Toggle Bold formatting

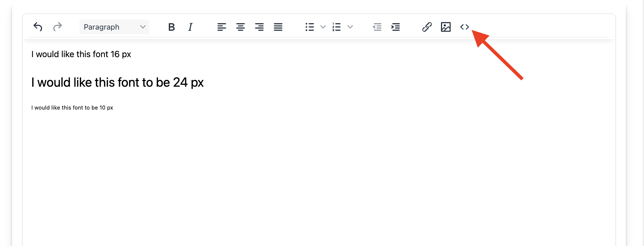click(171, 27)
